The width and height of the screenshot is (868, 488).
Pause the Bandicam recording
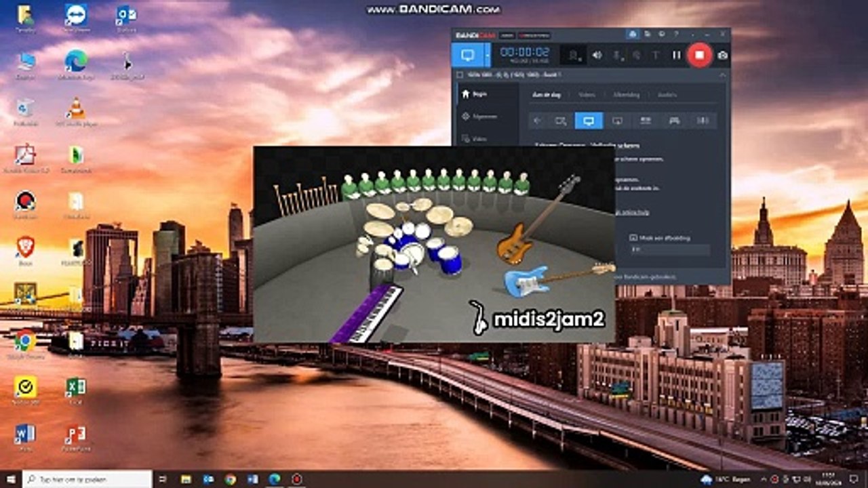676,55
